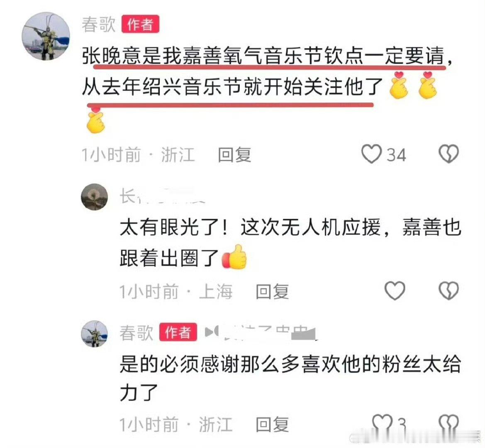This screenshot has width=485, height=448.
Task: Reply to 春歌's bottom comment from 浙江
Action: pos(272,424)
